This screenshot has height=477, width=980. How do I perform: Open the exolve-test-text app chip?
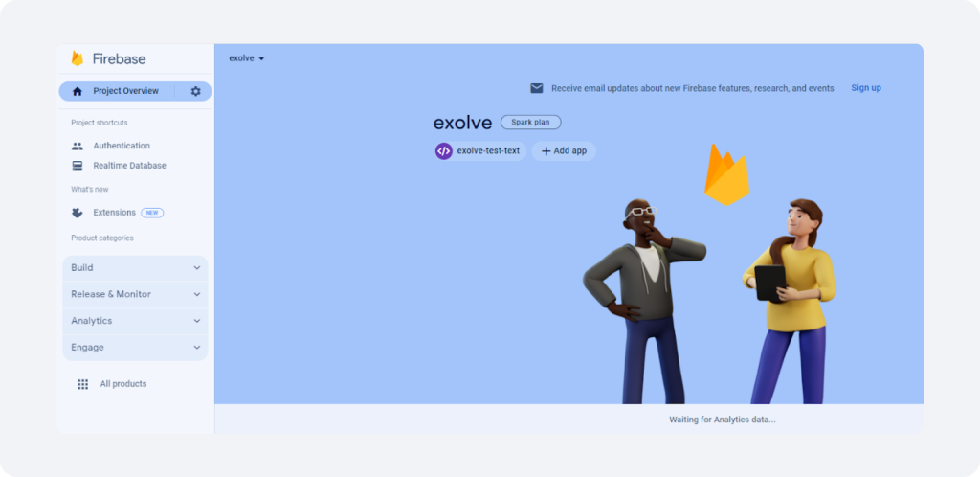coord(480,151)
